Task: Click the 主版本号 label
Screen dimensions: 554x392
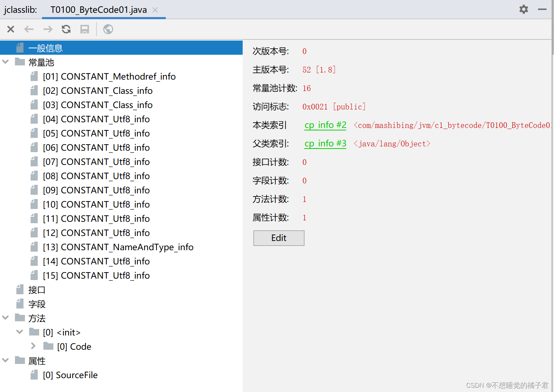Action: tap(271, 70)
